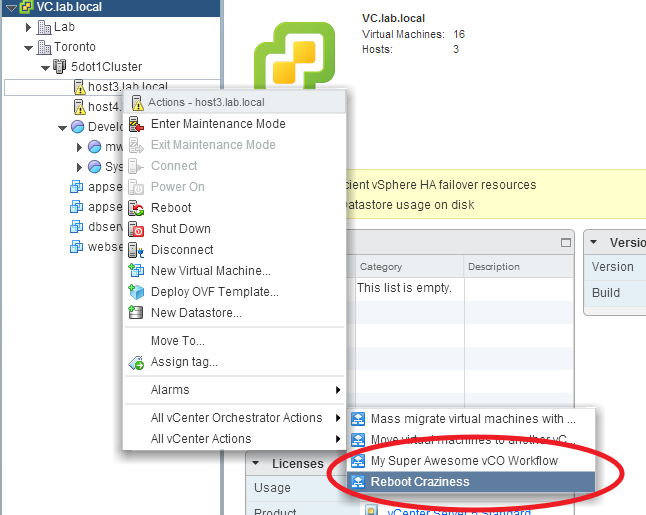Click the Toronto datacenter icon
The image size is (646, 515).
pyautogui.click(x=44, y=47)
